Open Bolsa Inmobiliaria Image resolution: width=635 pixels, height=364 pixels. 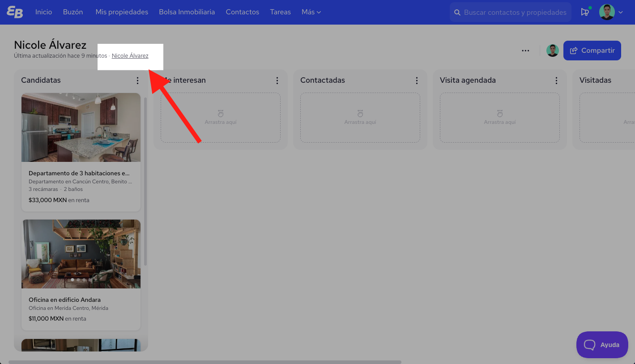[x=187, y=12]
